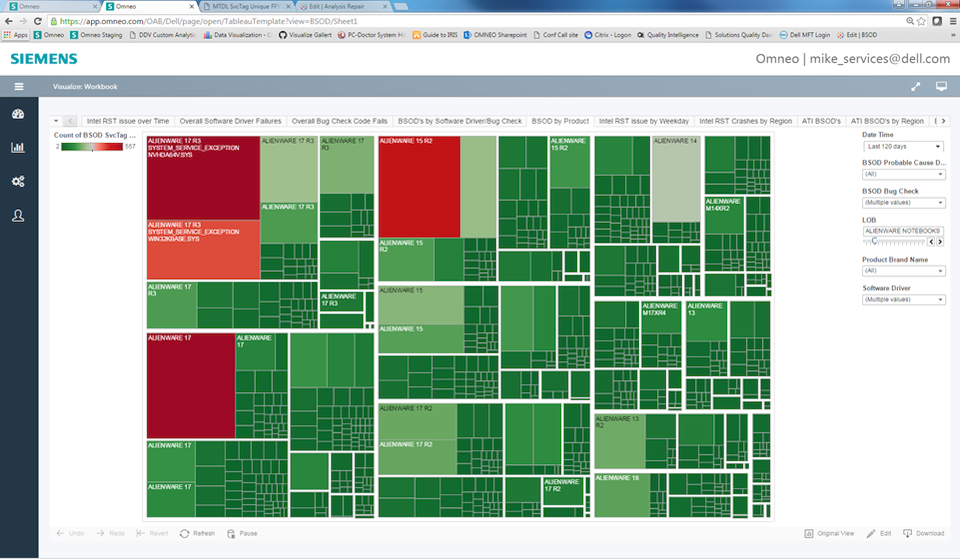
Task: Switch to Overall Bug Check Code Fails tab
Action: (x=339, y=121)
